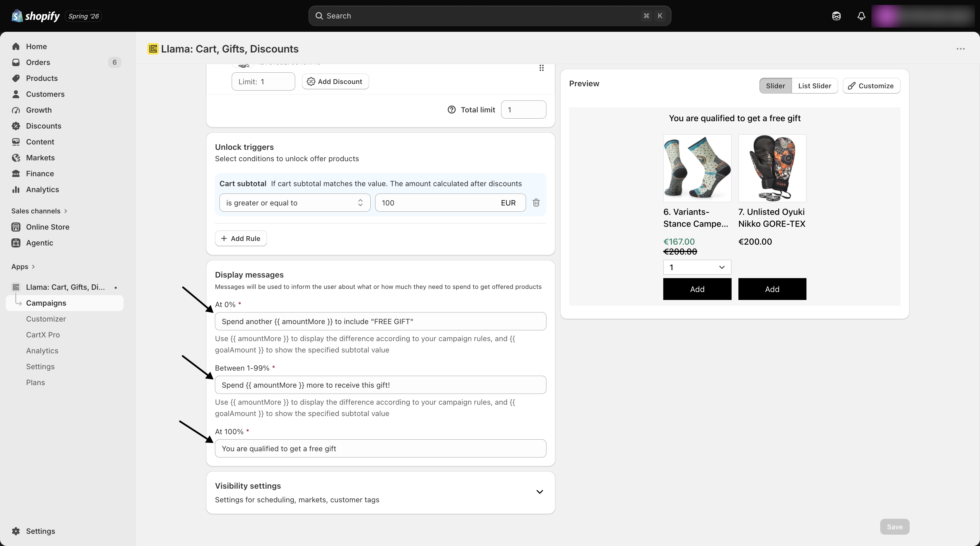Grab the product drag handle dots icon

click(541, 68)
